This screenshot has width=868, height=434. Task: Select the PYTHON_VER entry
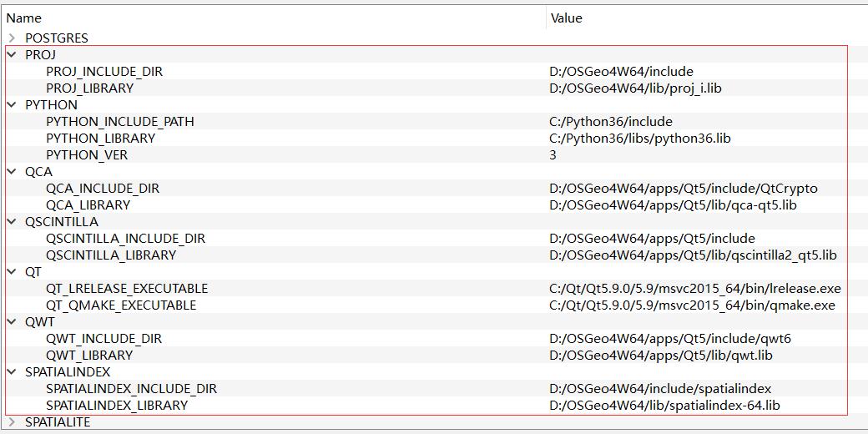pyautogui.click(x=87, y=155)
